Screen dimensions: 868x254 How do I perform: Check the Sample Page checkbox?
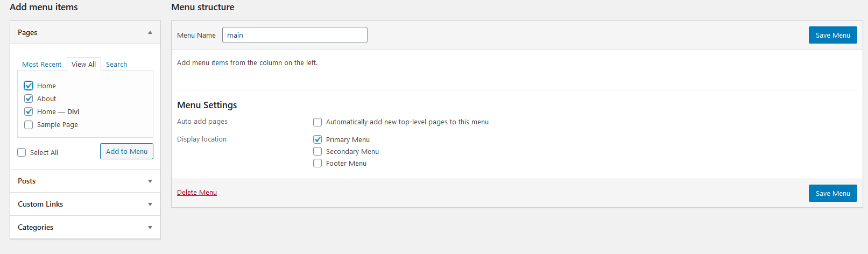29,125
